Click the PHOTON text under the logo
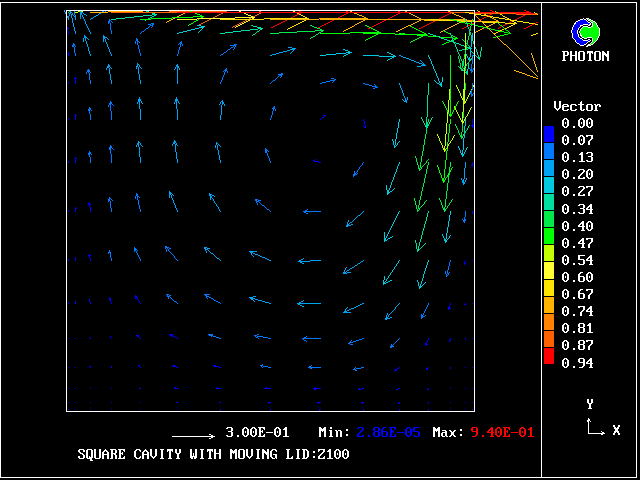Viewport: 640px width, 480px height. point(590,56)
